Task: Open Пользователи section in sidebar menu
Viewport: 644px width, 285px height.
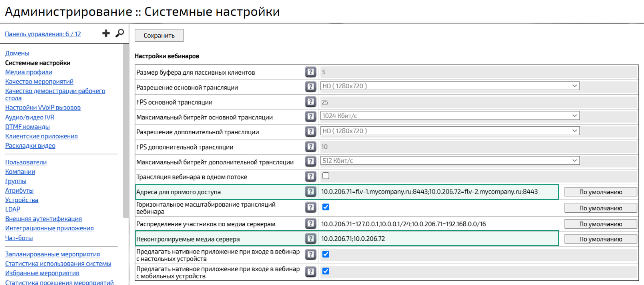Action: coord(26,162)
